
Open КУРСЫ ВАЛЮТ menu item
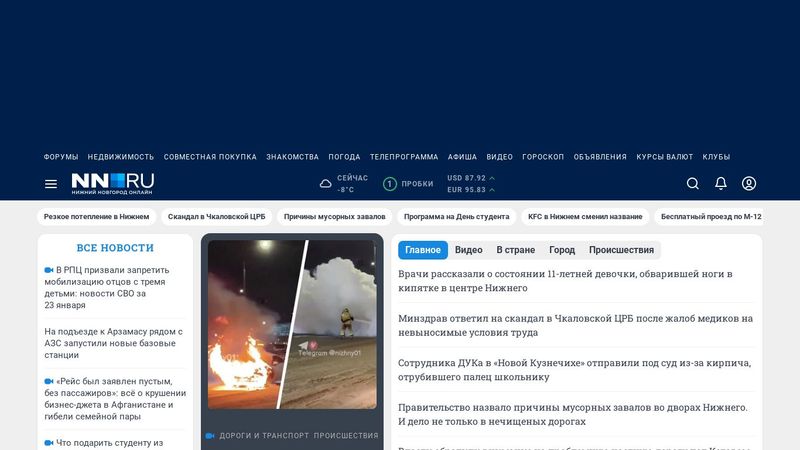coord(664,157)
